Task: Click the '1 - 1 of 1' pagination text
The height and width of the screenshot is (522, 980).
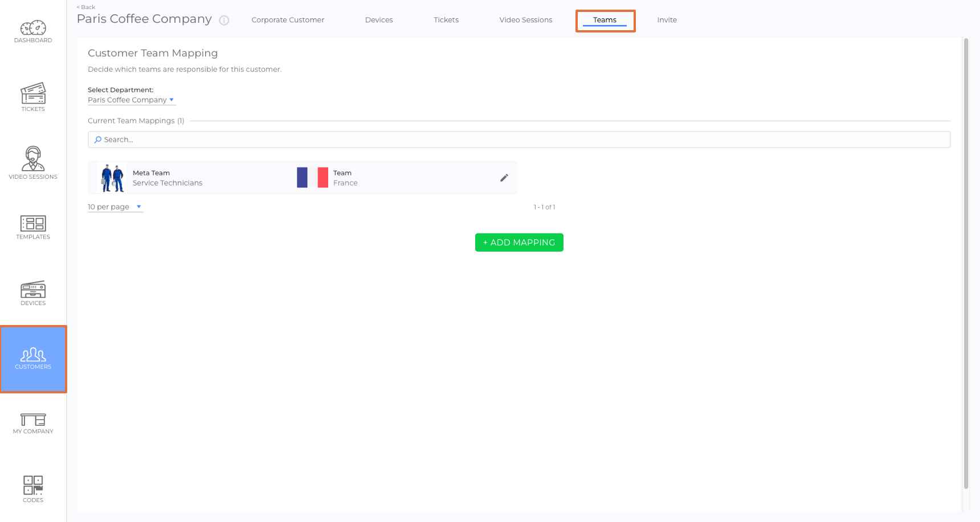Action: coord(544,207)
